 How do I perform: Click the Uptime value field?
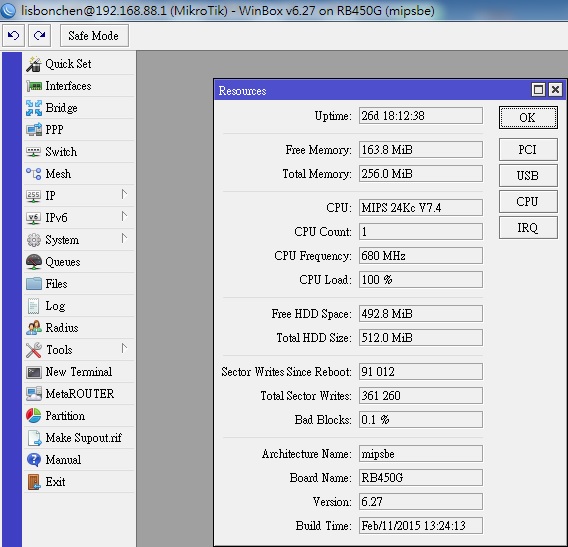421,116
